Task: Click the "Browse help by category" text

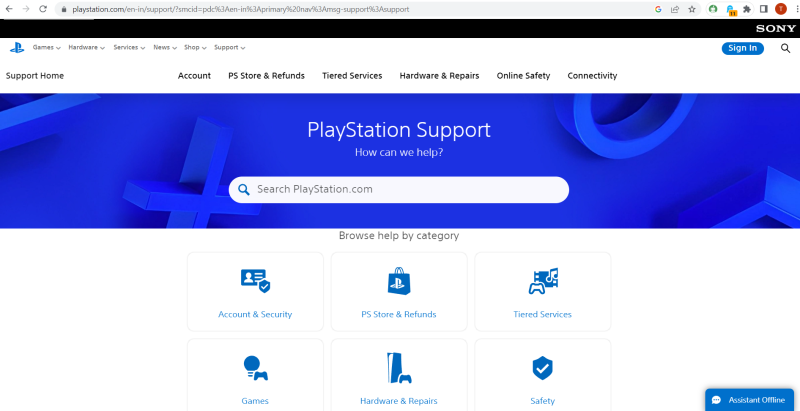Action: (x=399, y=236)
